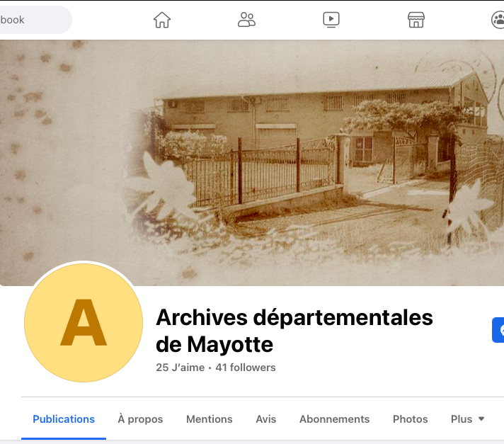Open the Avis tab
Image resolution: width=504 pixels, height=444 pixels.
[266, 419]
